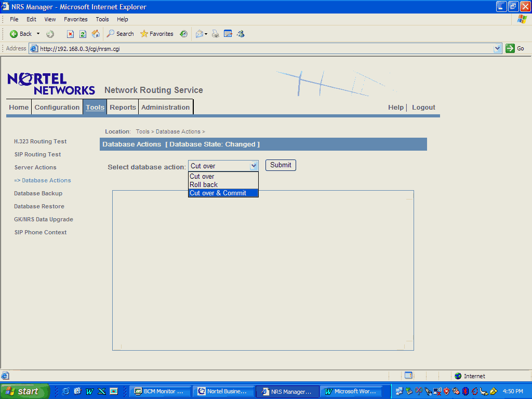
Task: Switch to Microsoft Word taskbar window
Action: 351,392
